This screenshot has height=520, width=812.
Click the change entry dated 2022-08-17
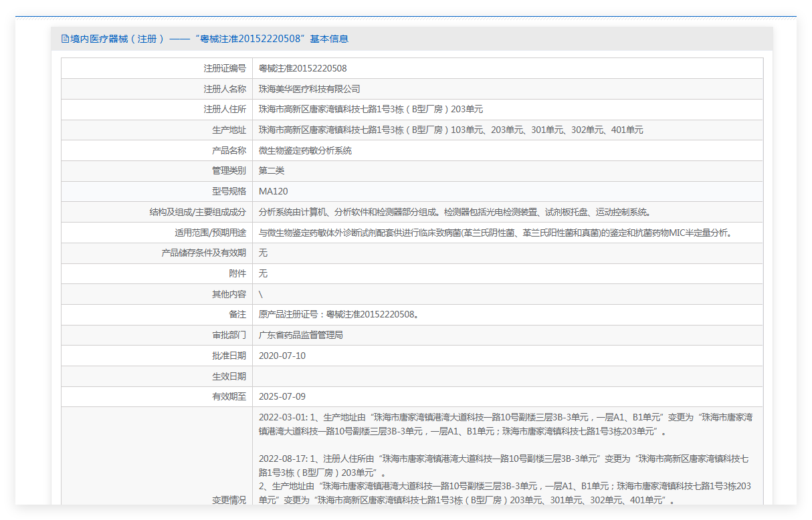coord(504,465)
